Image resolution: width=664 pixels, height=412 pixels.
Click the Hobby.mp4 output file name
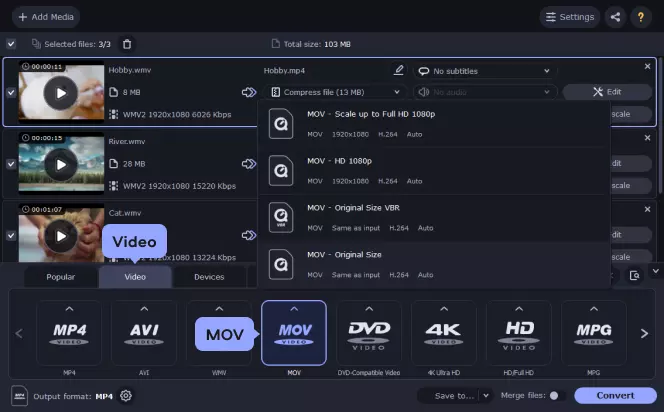tap(284, 70)
